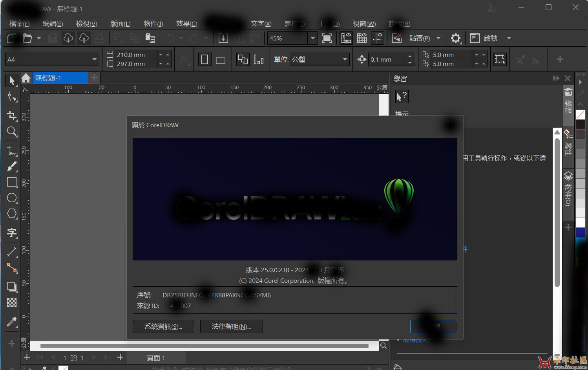Image resolution: width=588 pixels, height=370 pixels.
Task: Click the cloud download icon
Action: (68, 38)
